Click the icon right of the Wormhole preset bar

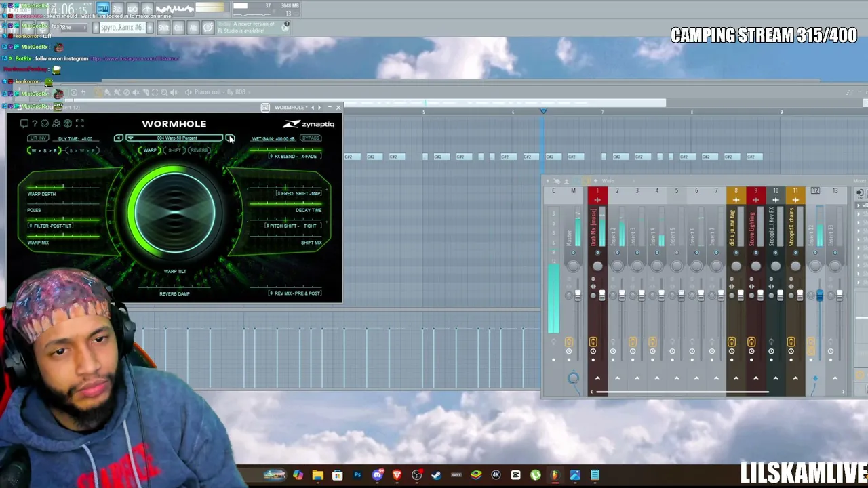(x=230, y=138)
